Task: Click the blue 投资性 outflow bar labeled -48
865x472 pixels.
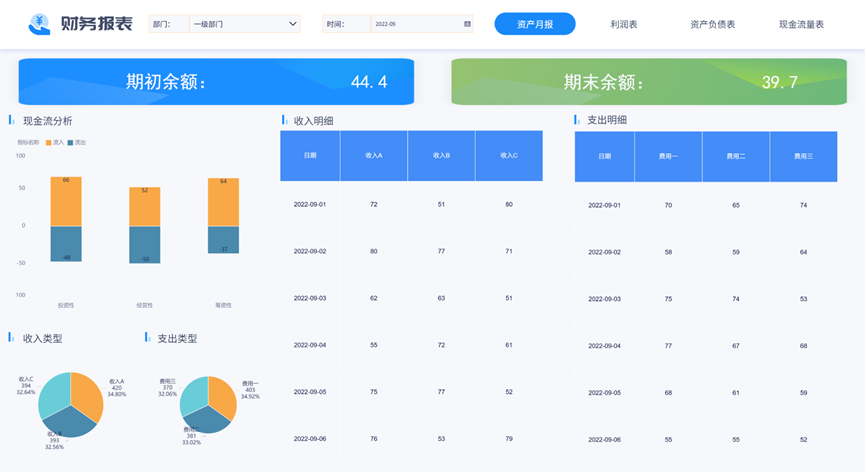Action: pyautogui.click(x=66, y=244)
